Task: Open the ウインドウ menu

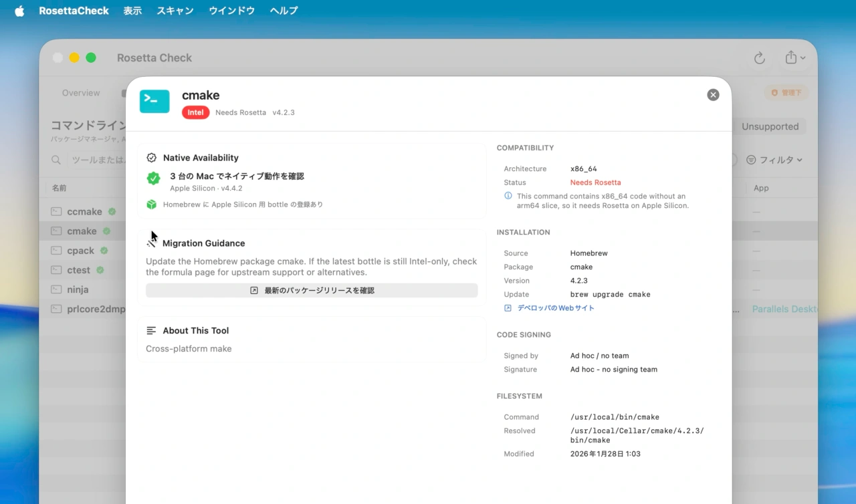Action: [x=231, y=11]
